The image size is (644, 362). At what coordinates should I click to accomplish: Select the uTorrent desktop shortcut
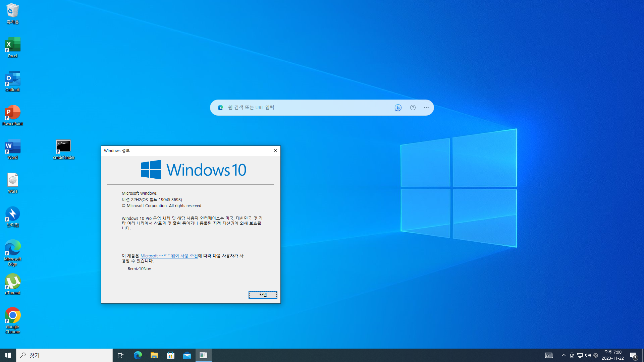click(13, 284)
